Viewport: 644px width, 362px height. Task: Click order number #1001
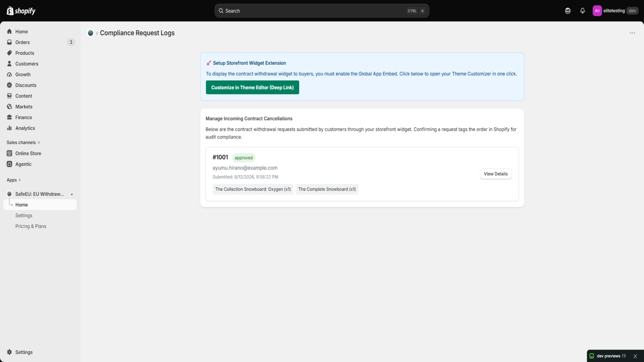coord(220,157)
